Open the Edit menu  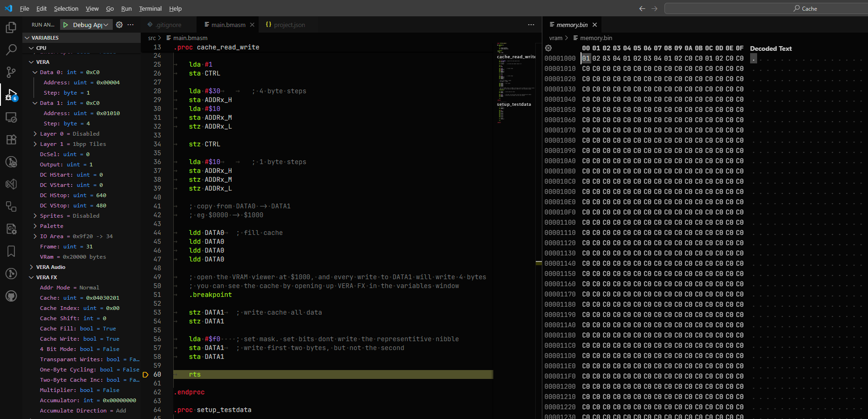tap(41, 8)
